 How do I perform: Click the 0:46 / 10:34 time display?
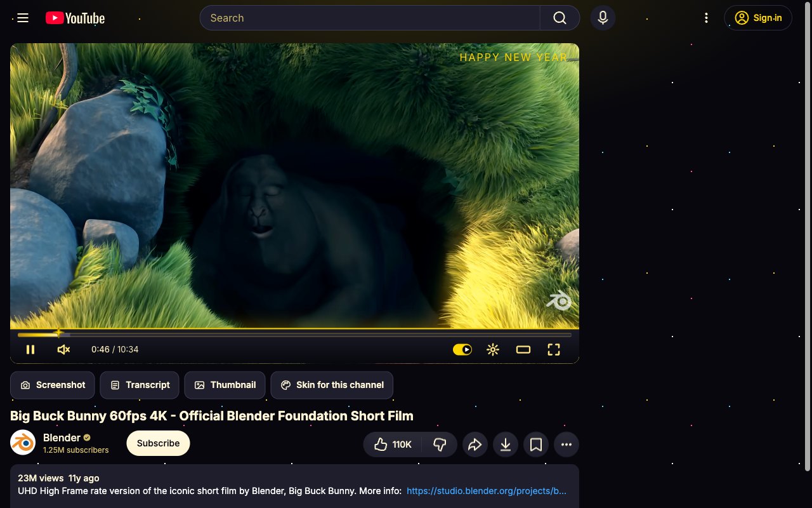pos(115,349)
